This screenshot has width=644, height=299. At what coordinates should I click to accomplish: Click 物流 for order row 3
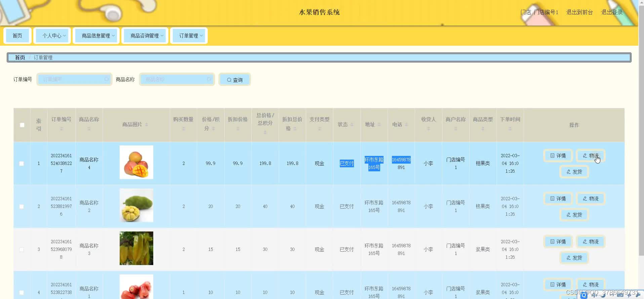click(x=591, y=242)
